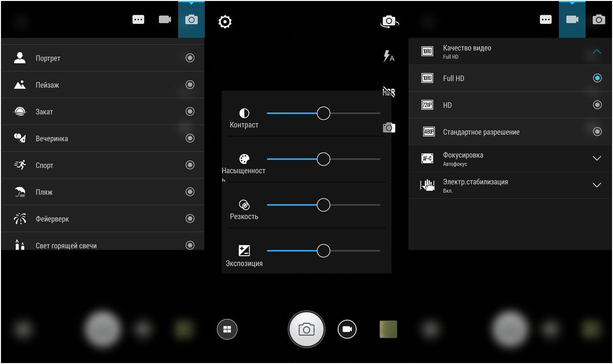
Task: Open the camera modes grid button
Action: (x=227, y=329)
